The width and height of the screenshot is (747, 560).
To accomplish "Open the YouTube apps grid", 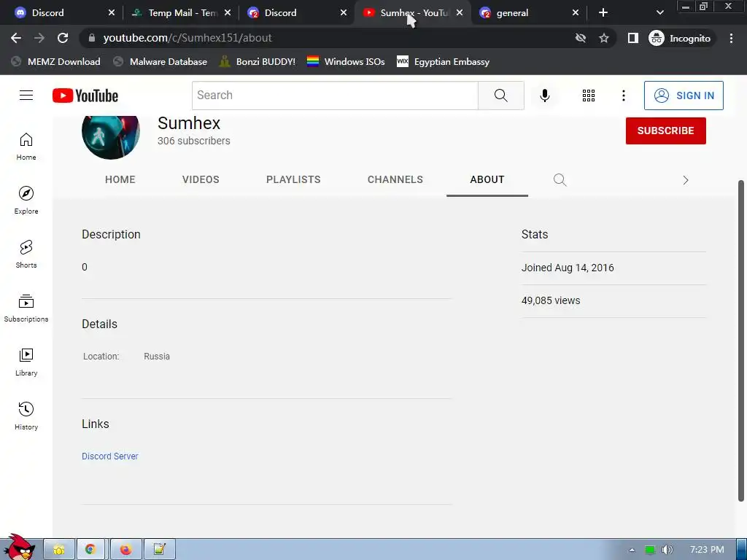I will pos(589,96).
